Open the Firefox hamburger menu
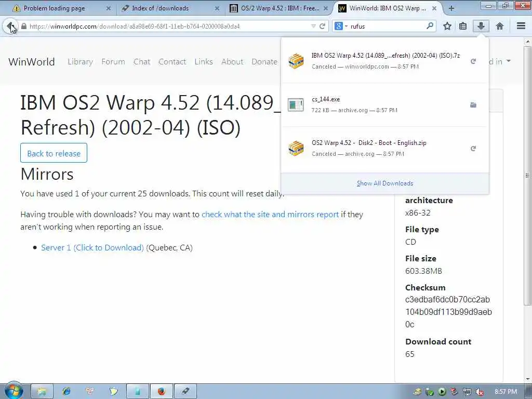 (521, 26)
